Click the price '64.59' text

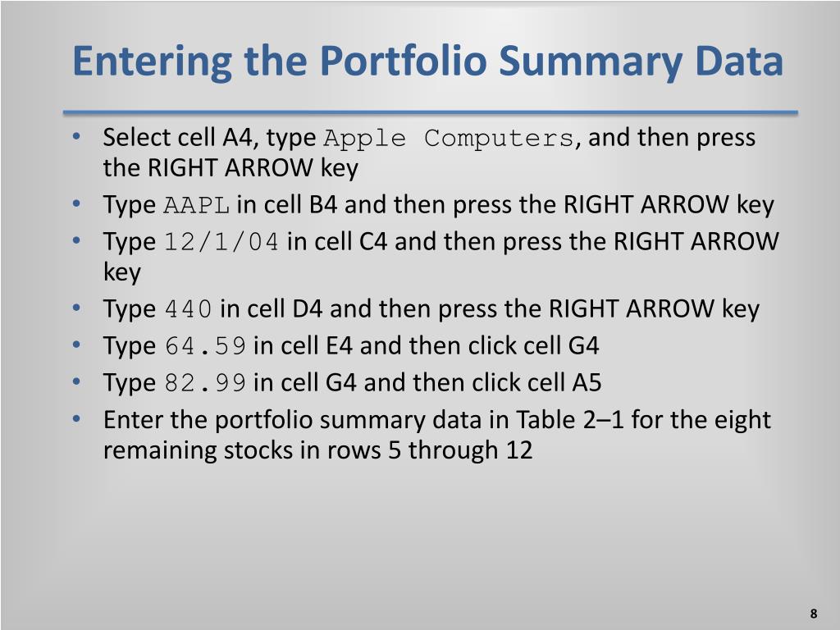click(x=205, y=346)
